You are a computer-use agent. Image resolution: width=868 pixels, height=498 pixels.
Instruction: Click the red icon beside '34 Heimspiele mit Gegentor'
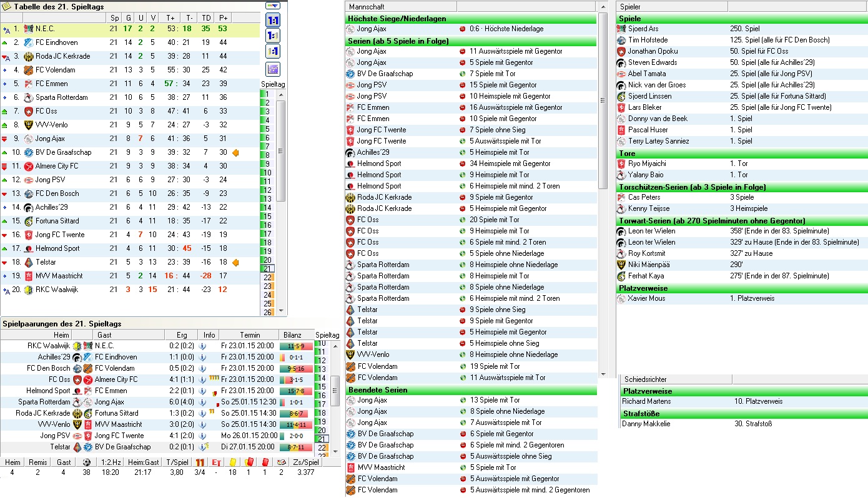point(463,164)
